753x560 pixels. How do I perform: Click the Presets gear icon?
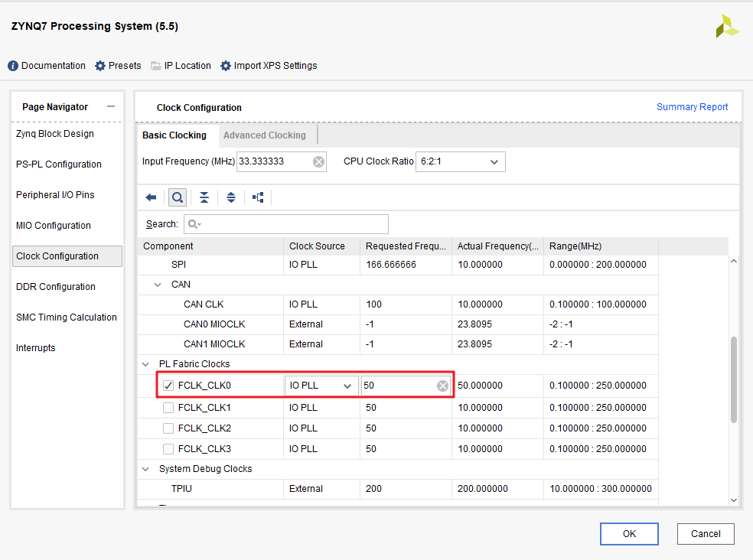pos(100,66)
